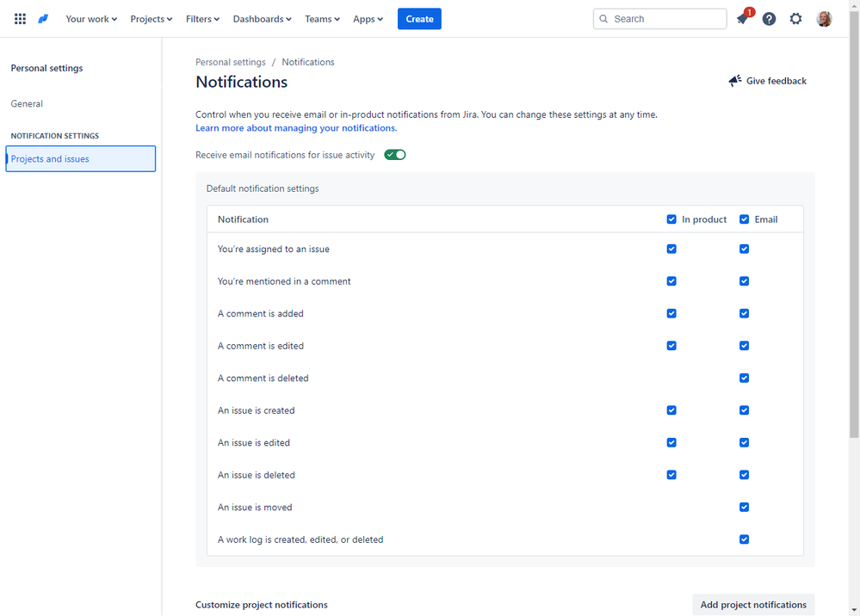
Task: Uncheck In product for comment is added
Action: pyautogui.click(x=671, y=313)
